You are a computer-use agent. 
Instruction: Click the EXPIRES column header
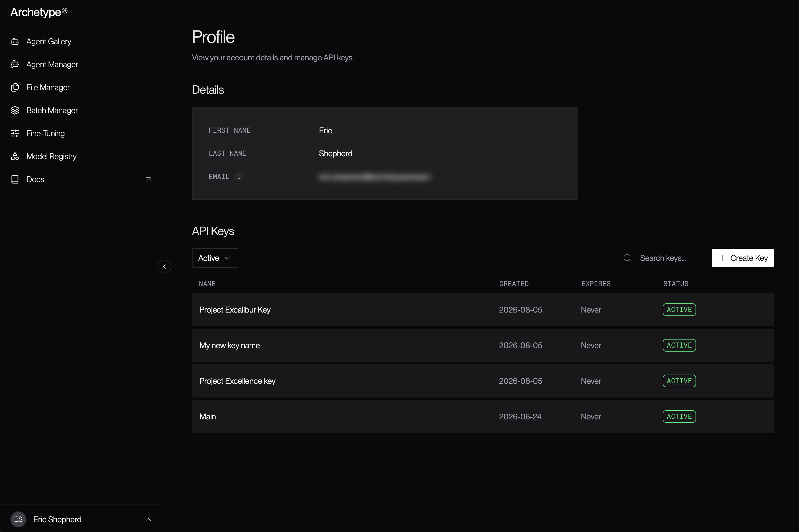(x=596, y=284)
